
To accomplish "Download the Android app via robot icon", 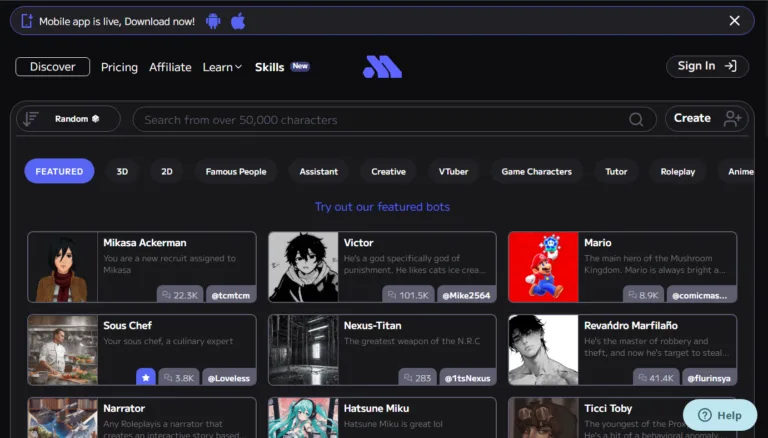I will click(x=213, y=21).
